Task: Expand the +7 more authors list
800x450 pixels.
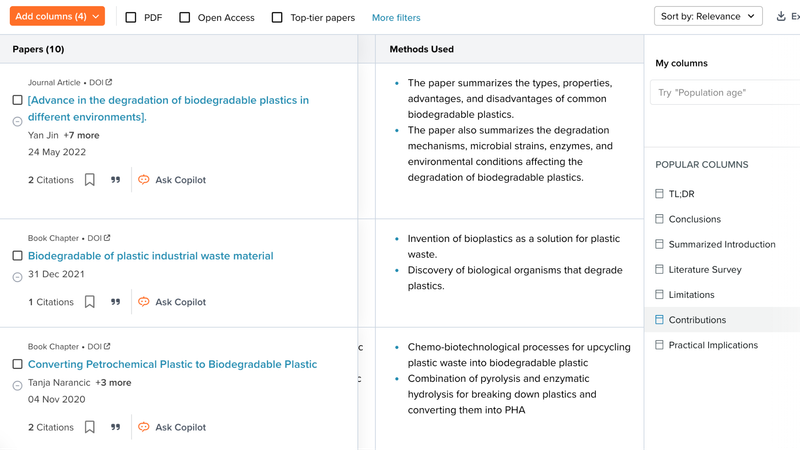Action: tap(81, 135)
